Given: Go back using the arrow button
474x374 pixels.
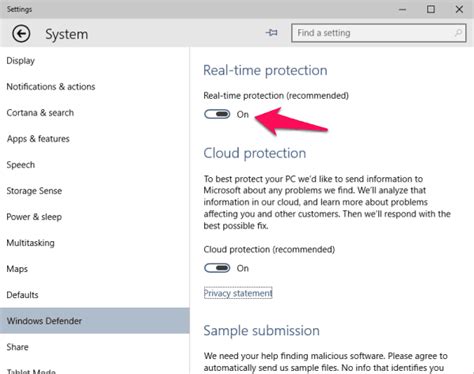Looking at the screenshot, I should tap(21, 34).
